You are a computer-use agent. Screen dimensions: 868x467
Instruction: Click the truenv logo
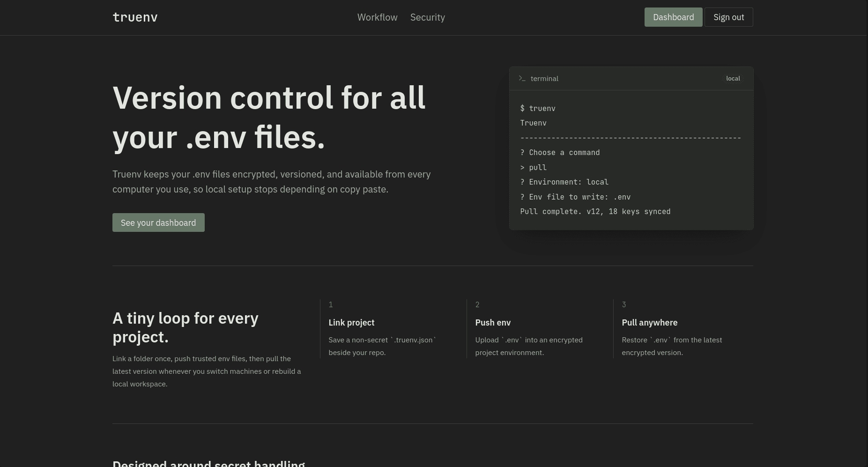tap(135, 17)
